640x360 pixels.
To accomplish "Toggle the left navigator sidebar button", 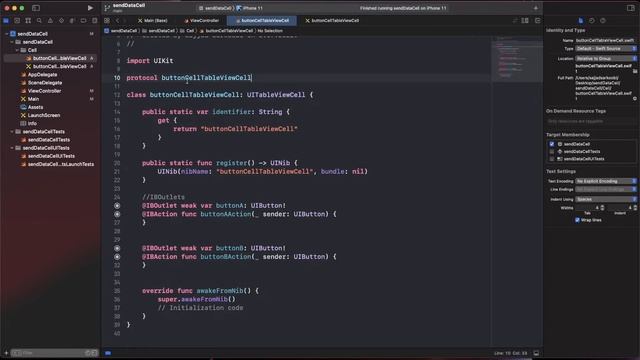I will click(36, 8).
